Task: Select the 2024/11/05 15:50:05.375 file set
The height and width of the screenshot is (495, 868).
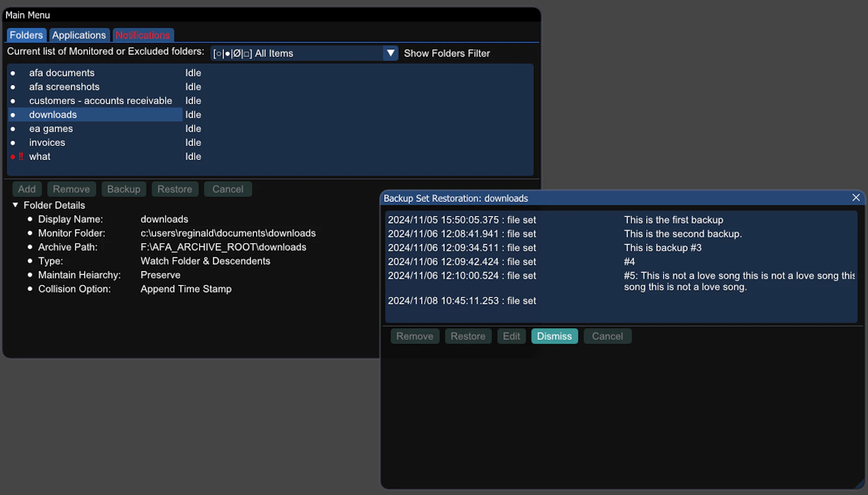Action: pyautogui.click(x=462, y=220)
